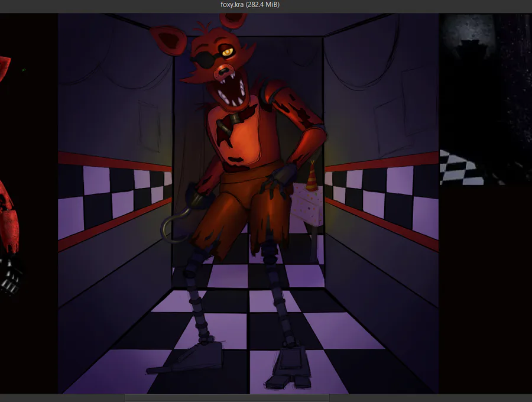Click the striped party hat on the table
The width and height of the screenshot is (532, 402).
point(312,176)
